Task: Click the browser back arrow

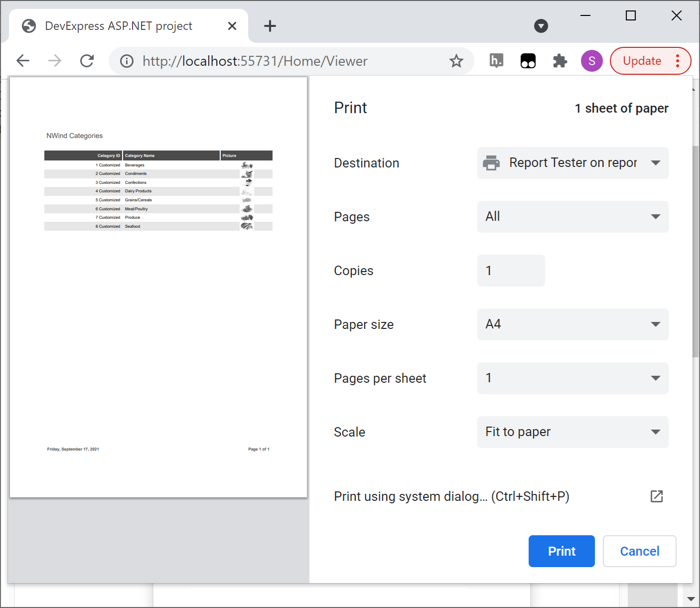Action: point(23,61)
